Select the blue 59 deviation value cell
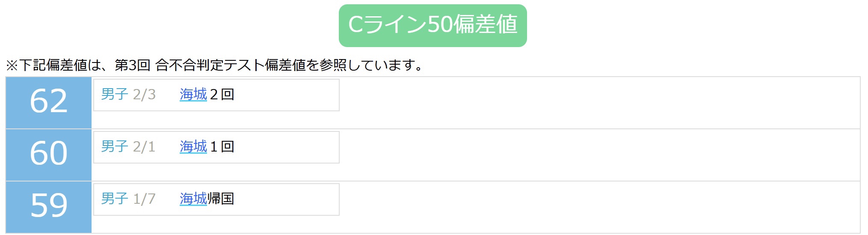This screenshot has height=235, width=868. [49, 207]
